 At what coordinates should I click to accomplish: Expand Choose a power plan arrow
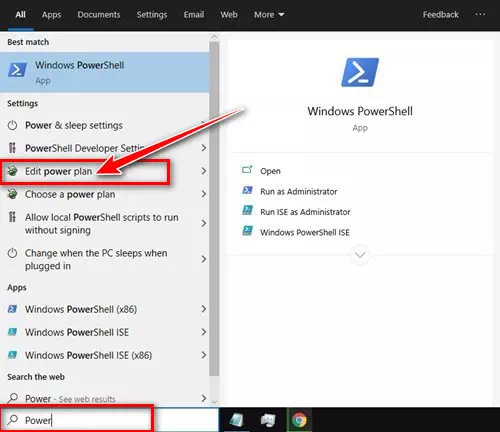tap(204, 194)
